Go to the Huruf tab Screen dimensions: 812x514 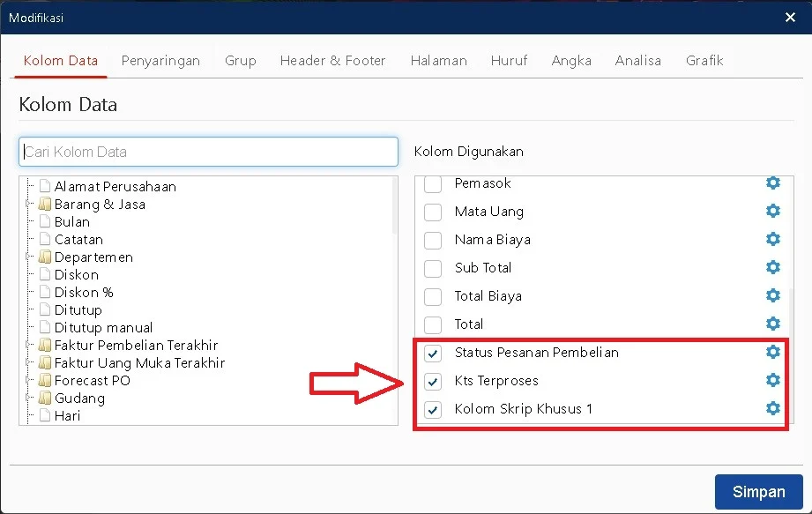point(509,61)
